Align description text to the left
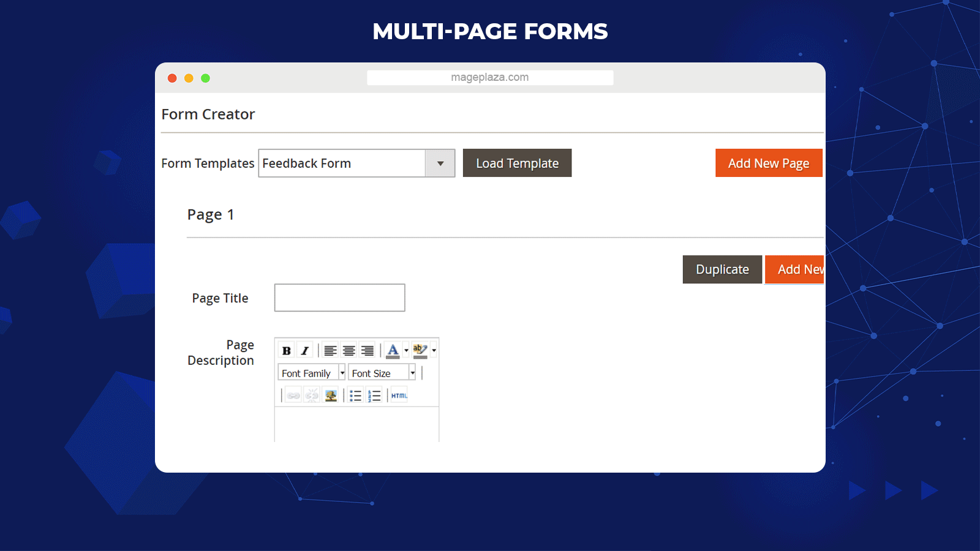980x551 pixels. point(330,351)
